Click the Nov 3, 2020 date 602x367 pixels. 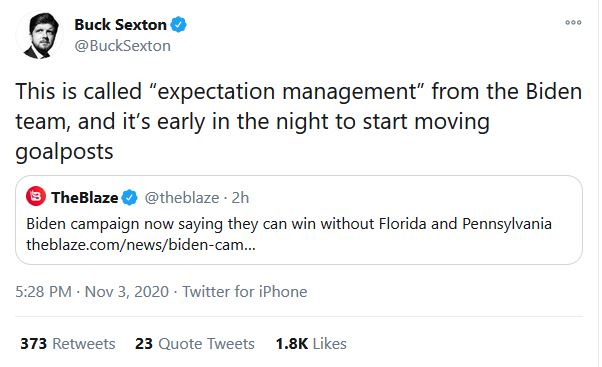tap(127, 292)
